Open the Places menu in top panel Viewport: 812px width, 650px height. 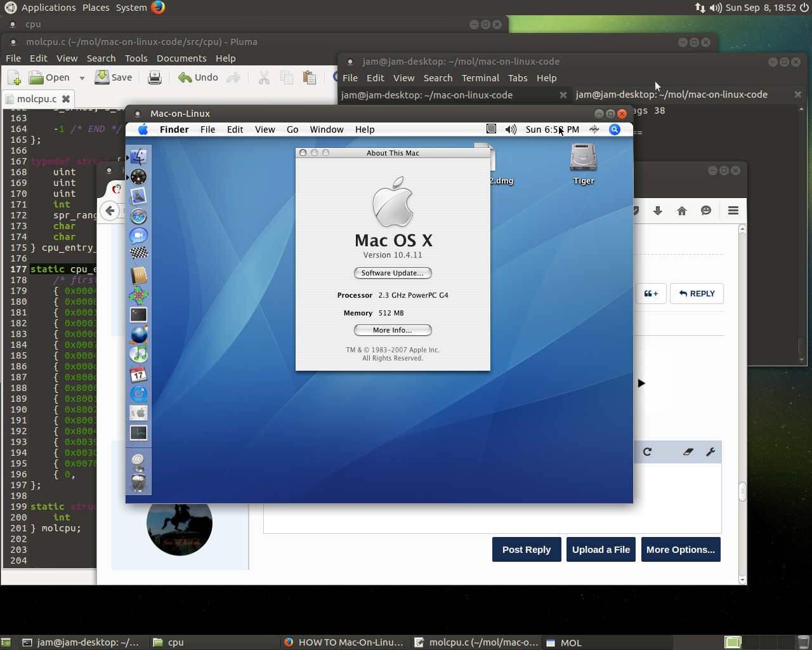(96, 8)
